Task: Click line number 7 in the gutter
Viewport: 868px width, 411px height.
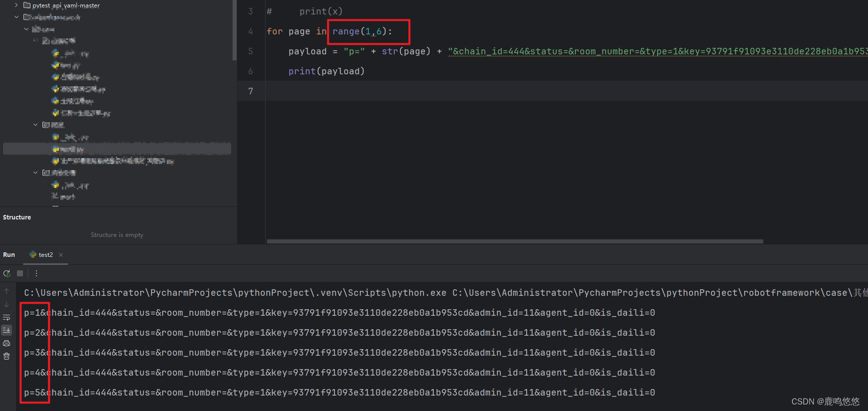Action: pyautogui.click(x=251, y=91)
